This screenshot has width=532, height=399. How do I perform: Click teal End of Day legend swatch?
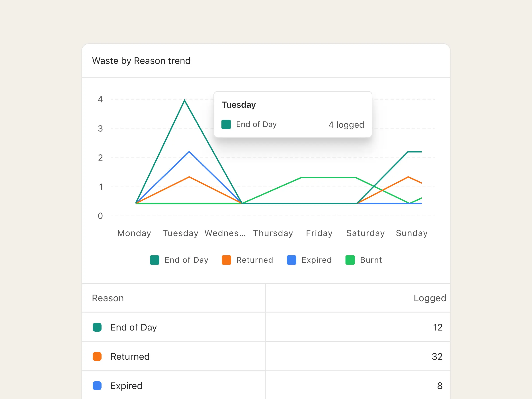155,260
